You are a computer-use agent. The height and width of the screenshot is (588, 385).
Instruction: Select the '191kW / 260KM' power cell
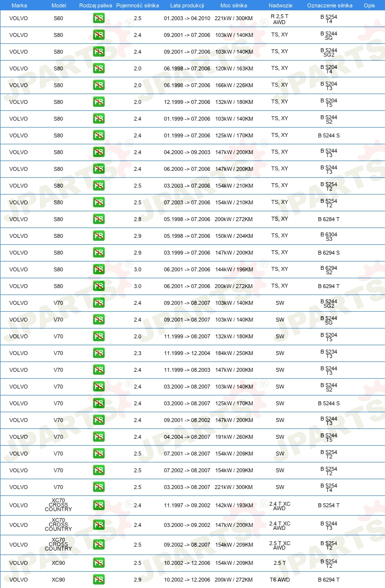[234, 437]
